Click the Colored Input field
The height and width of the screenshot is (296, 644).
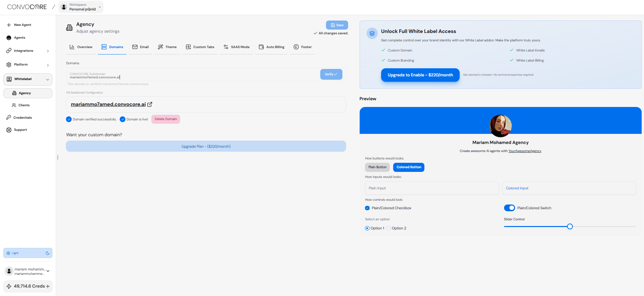569,188
